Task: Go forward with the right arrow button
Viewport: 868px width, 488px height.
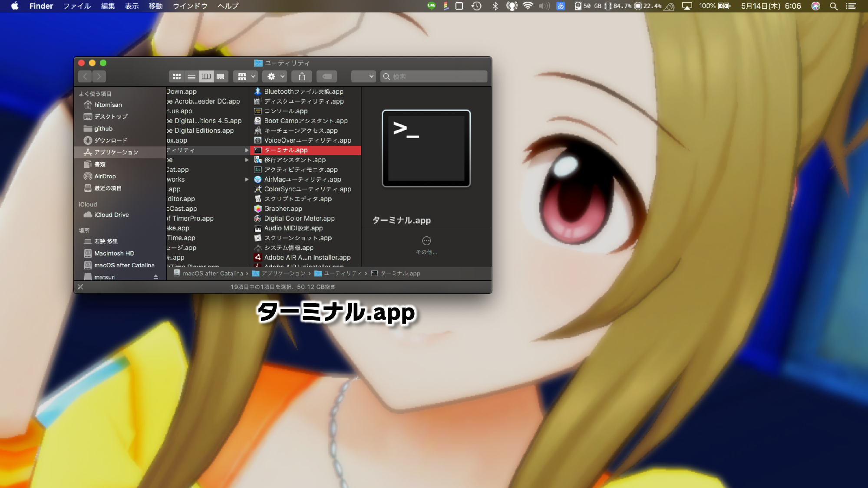Action: [99, 76]
